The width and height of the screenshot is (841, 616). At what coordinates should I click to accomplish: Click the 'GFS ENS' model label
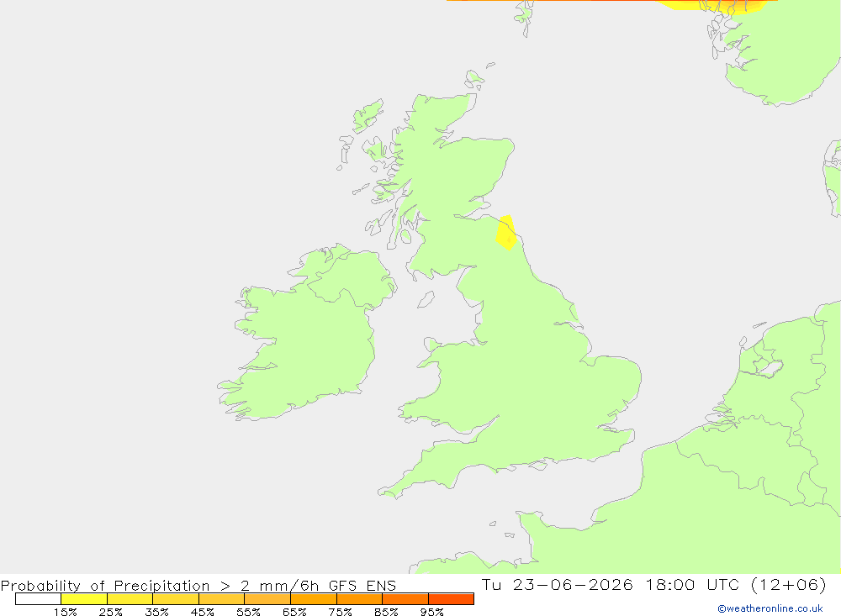coord(362,586)
